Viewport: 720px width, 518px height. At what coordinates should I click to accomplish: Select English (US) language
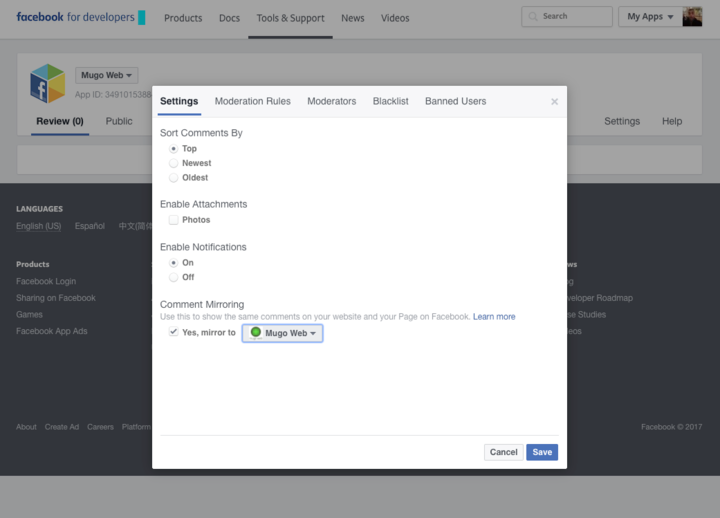[x=39, y=226]
